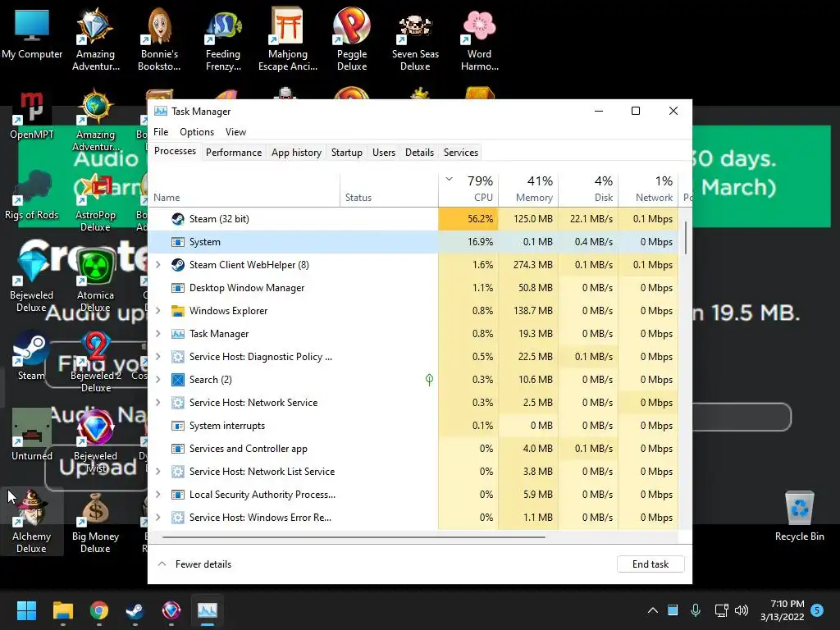Viewport: 840px width, 630px height.
Task: Open Google Chrome from the taskbar
Action: pos(99,610)
